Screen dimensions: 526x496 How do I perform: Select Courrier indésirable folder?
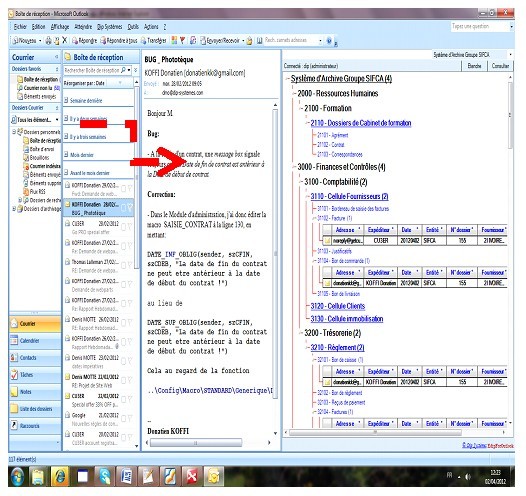[42, 166]
